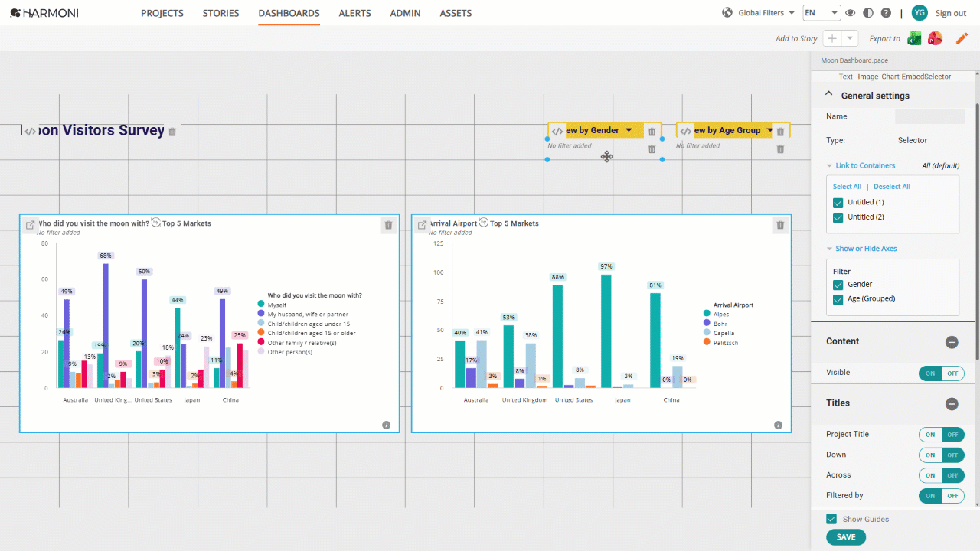980x551 pixels.
Task: Open the visit-with chart in new window icon
Action: pyautogui.click(x=30, y=225)
